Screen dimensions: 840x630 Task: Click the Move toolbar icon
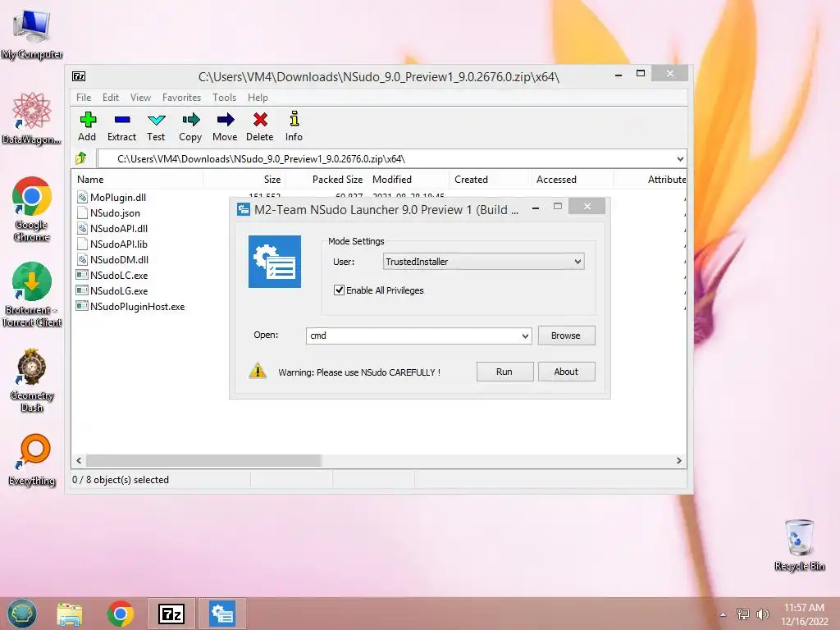(x=225, y=120)
